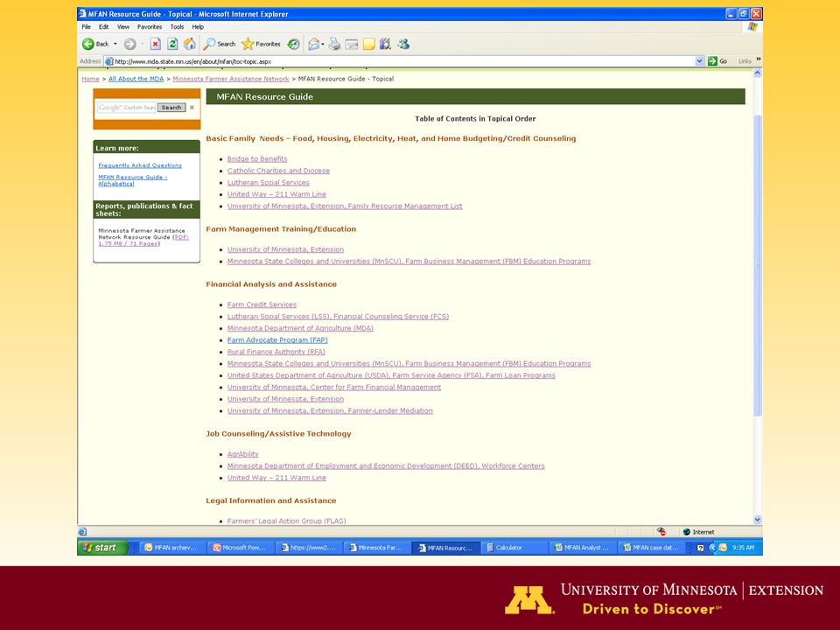
Task: Open the DEED Workforce Centers link
Action: [x=386, y=466]
